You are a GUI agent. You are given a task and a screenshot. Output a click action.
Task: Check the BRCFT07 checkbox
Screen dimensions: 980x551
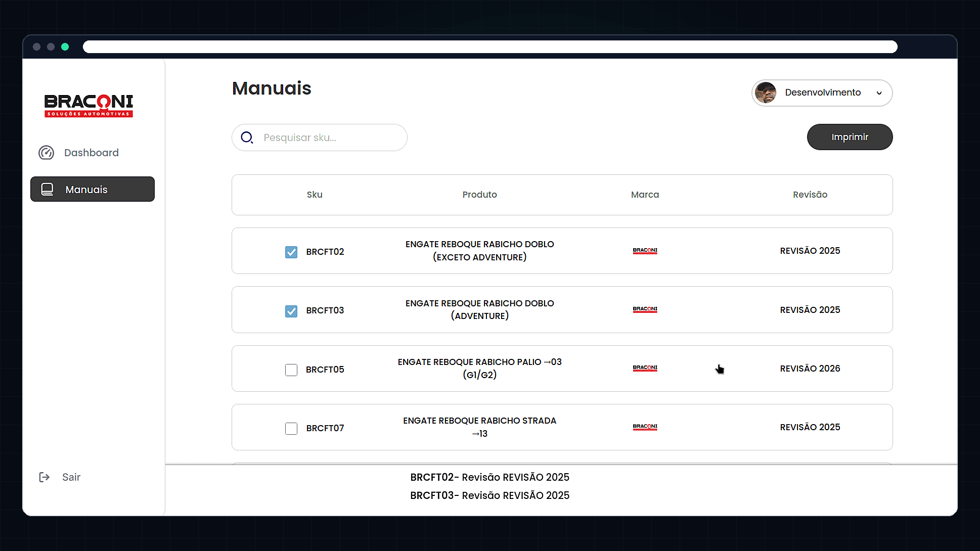(x=291, y=429)
